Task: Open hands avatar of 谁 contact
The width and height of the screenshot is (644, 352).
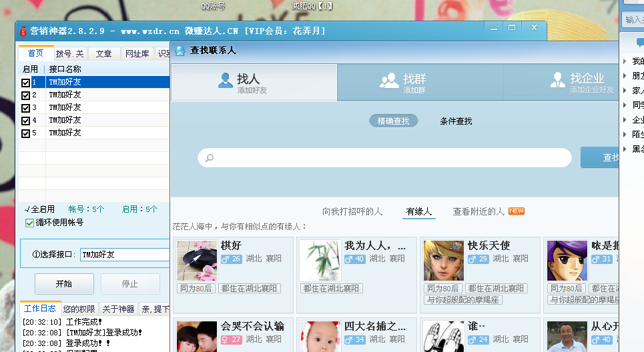Action: pos(444,337)
